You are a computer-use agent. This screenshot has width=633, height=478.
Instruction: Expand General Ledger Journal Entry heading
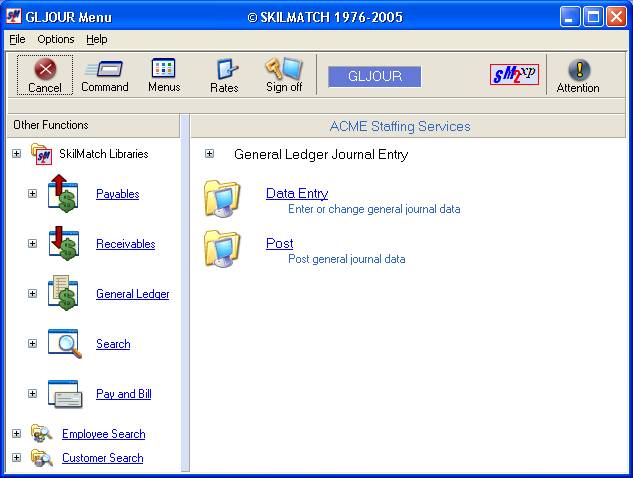tap(210, 154)
